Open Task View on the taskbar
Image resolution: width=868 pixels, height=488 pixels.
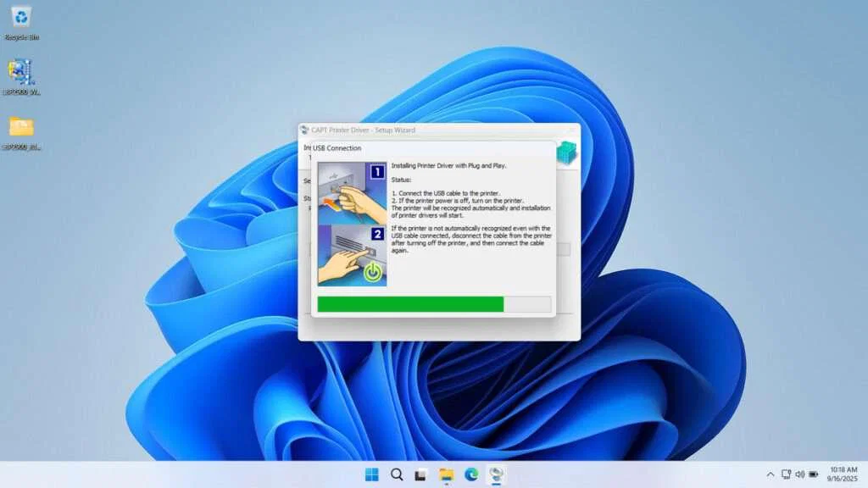pyautogui.click(x=420, y=475)
